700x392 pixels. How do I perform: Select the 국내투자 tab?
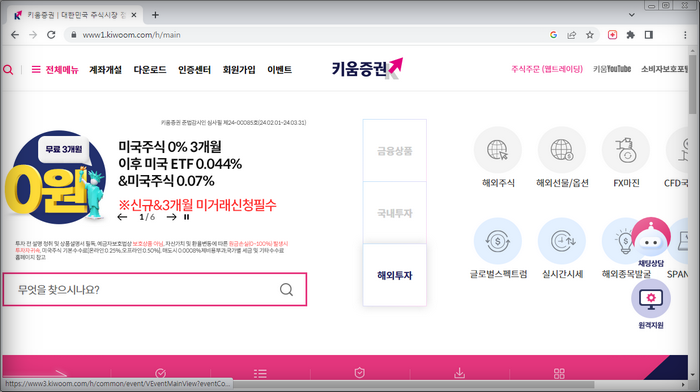tap(395, 213)
